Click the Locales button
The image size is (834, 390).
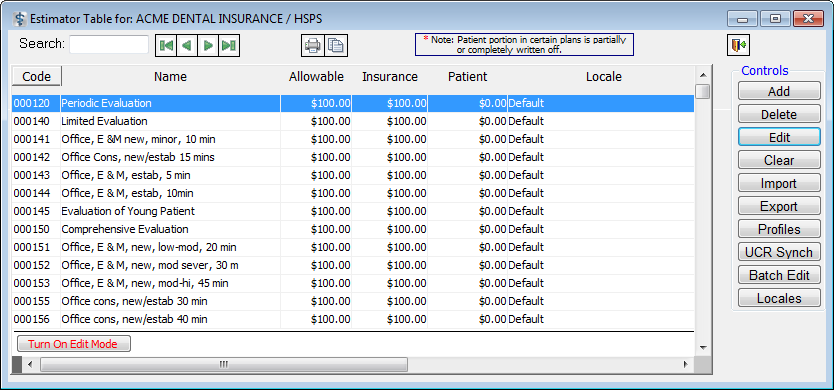tap(779, 298)
